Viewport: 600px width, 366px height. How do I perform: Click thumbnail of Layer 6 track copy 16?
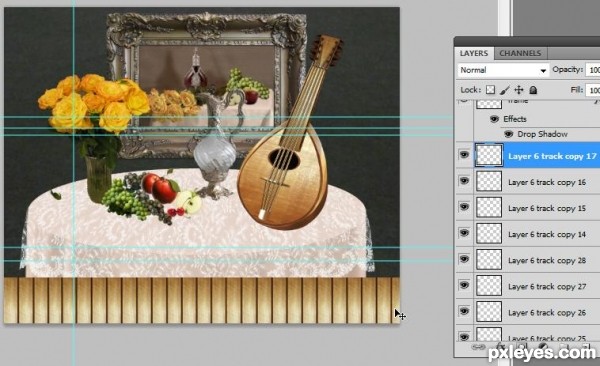[x=489, y=181]
